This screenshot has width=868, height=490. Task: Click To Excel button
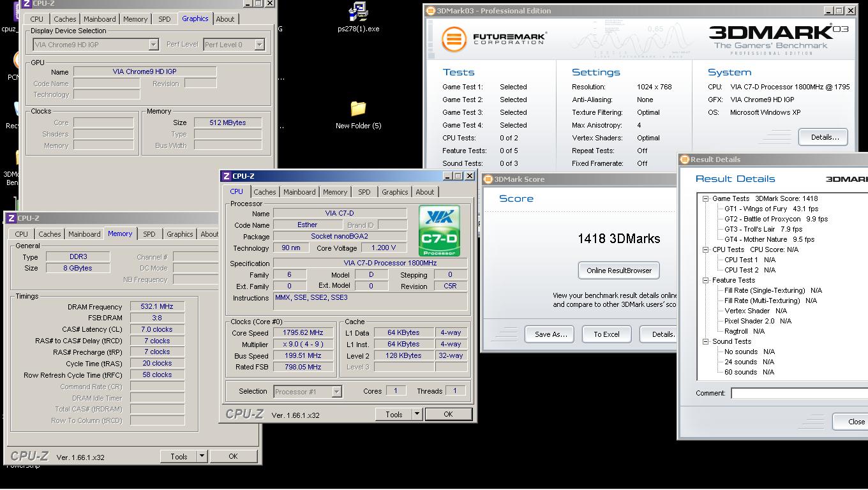click(606, 334)
